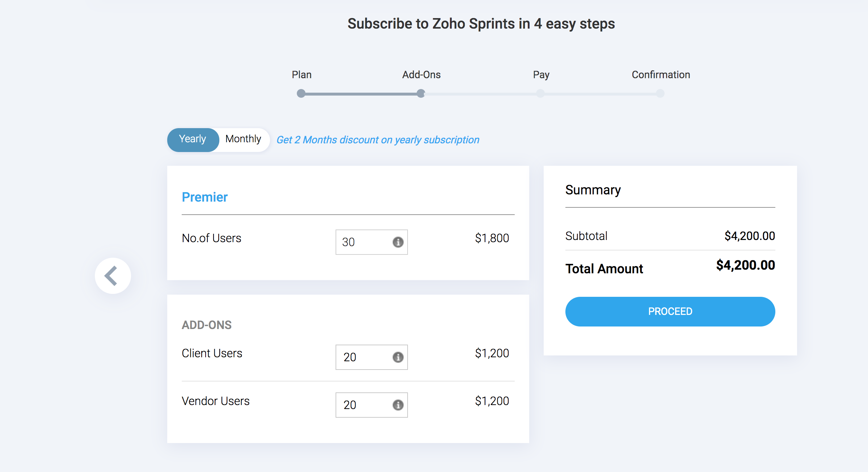
Task: Click the Premier plan heading
Action: pyautogui.click(x=205, y=197)
